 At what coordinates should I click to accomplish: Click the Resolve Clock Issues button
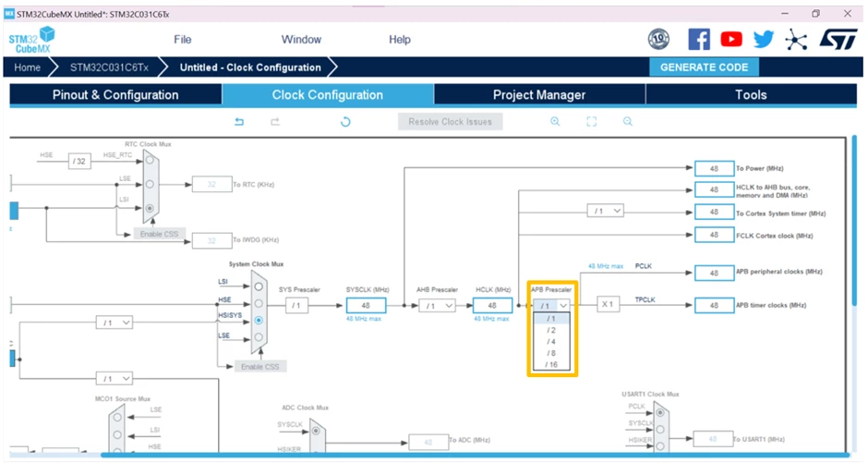coord(450,122)
